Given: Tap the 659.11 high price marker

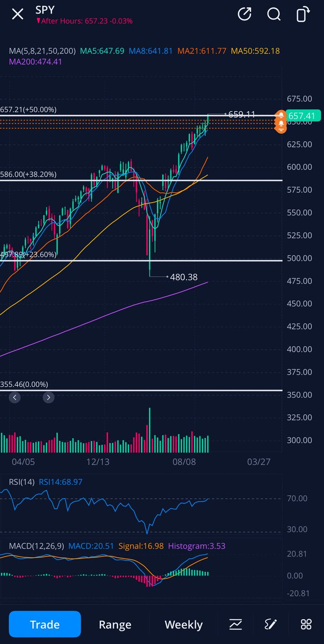Looking at the screenshot, I should [242, 114].
